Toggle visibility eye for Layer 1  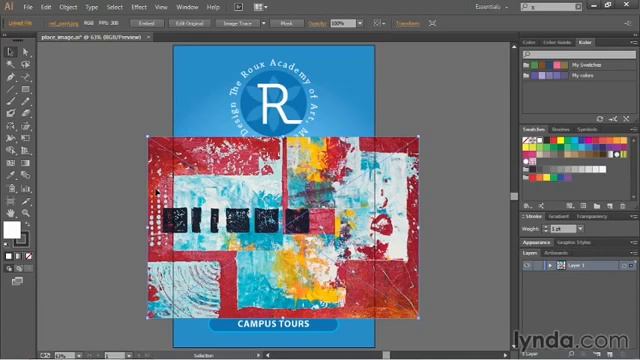(x=527, y=266)
